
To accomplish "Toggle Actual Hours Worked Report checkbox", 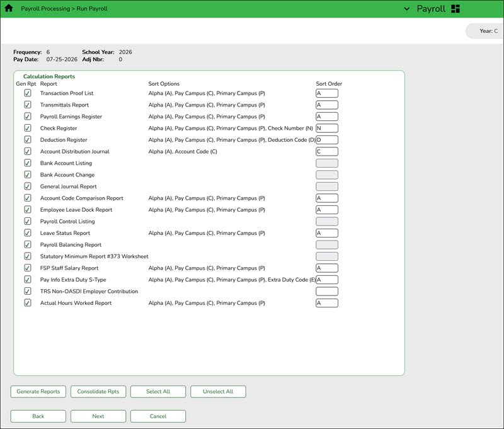I will click(x=28, y=303).
